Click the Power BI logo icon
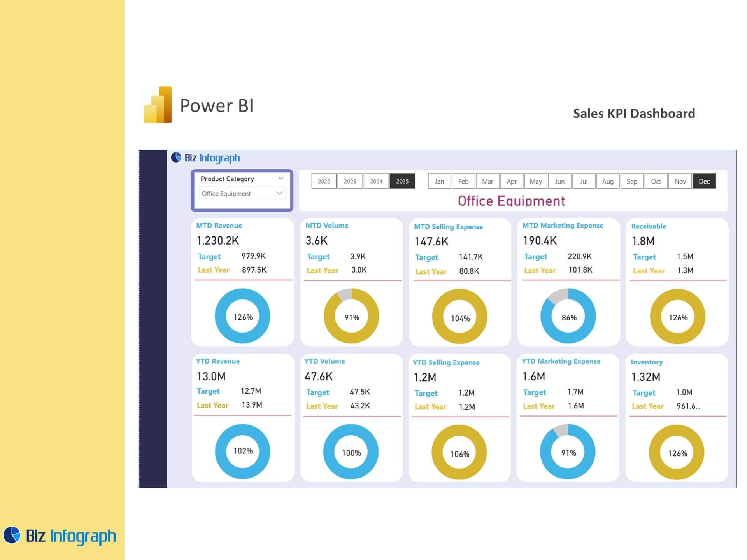 coord(158,105)
